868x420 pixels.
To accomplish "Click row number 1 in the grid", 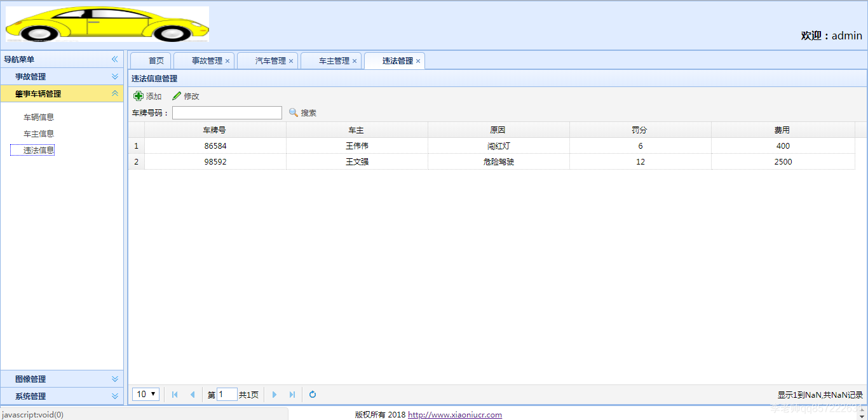I will click(136, 146).
